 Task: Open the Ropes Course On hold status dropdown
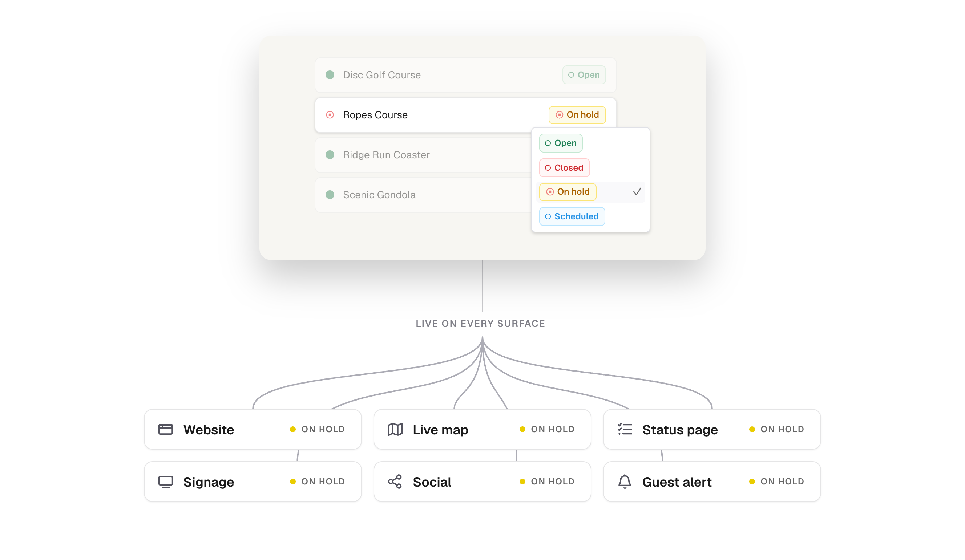577,115
